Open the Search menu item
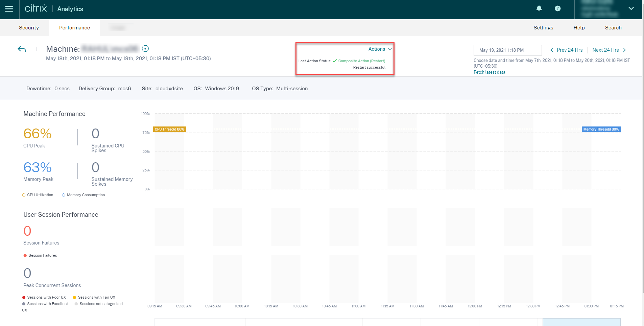Viewport: 644px width, 326px height. click(613, 28)
